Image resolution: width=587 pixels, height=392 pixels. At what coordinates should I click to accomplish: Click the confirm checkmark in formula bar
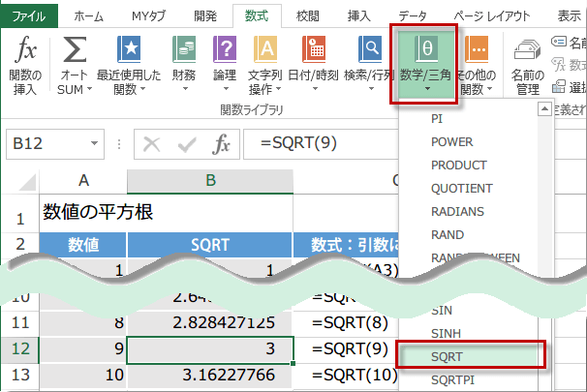point(187,144)
